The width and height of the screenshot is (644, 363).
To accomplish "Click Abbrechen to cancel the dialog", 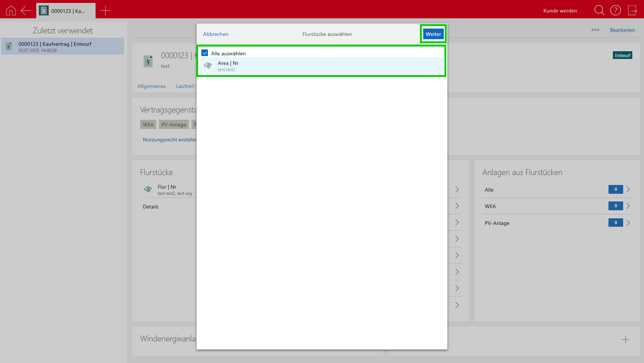I will (x=216, y=34).
